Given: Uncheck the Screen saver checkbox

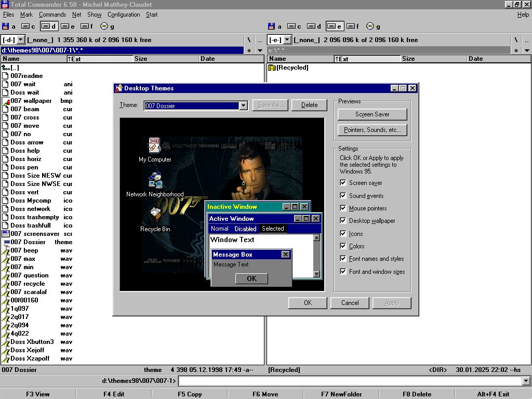Looking at the screenshot, I should [x=343, y=183].
